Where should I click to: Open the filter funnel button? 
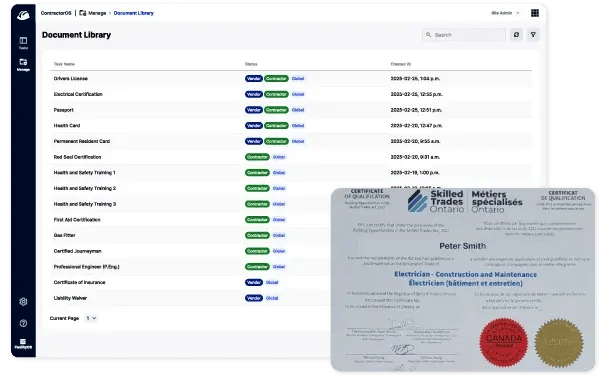coord(533,35)
